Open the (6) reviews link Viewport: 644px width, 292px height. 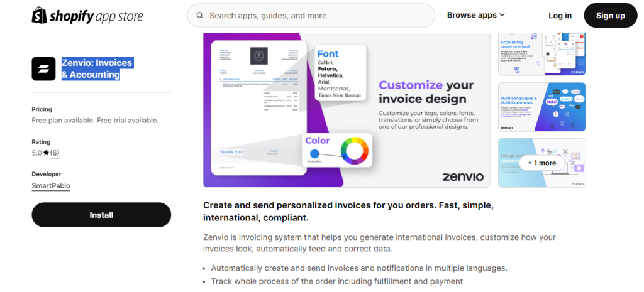coord(55,153)
